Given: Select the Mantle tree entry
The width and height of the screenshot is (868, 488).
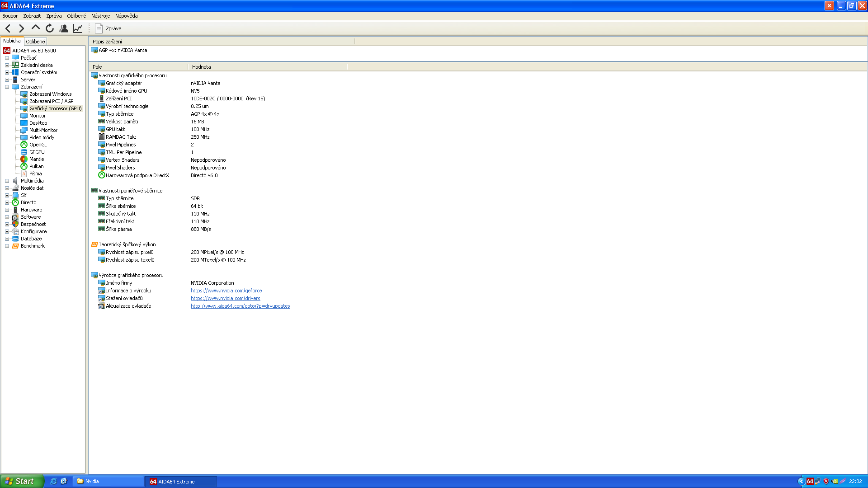Looking at the screenshot, I should (x=37, y=159).
